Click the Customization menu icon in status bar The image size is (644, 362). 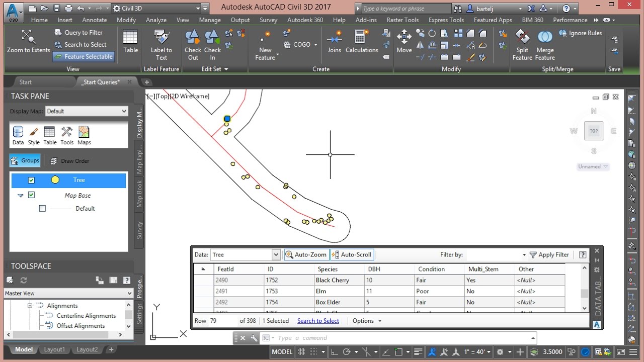click(634, 352)
